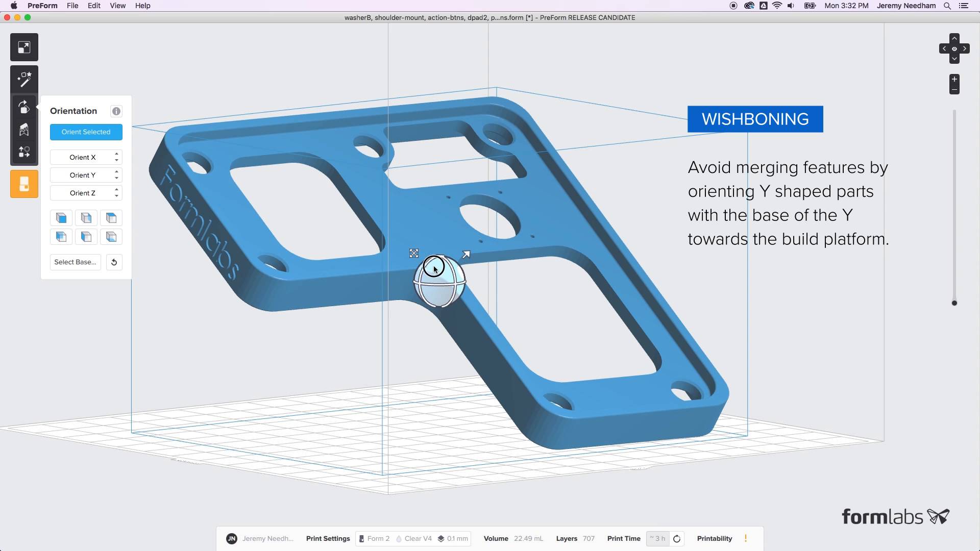Choose the first cube preset in bottom row
Image resolution: width=980 pixels, height=551 pixels.
click(x=61, y=237)
